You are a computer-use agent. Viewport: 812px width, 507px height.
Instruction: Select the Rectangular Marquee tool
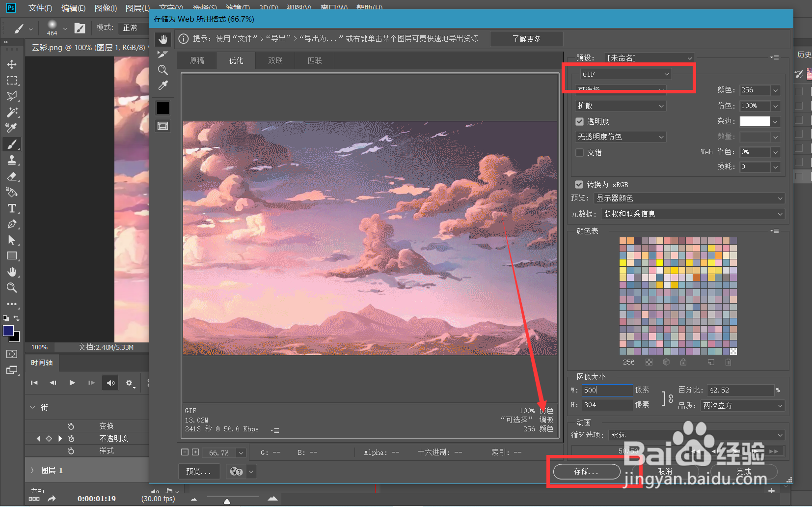tap(12, 80)
